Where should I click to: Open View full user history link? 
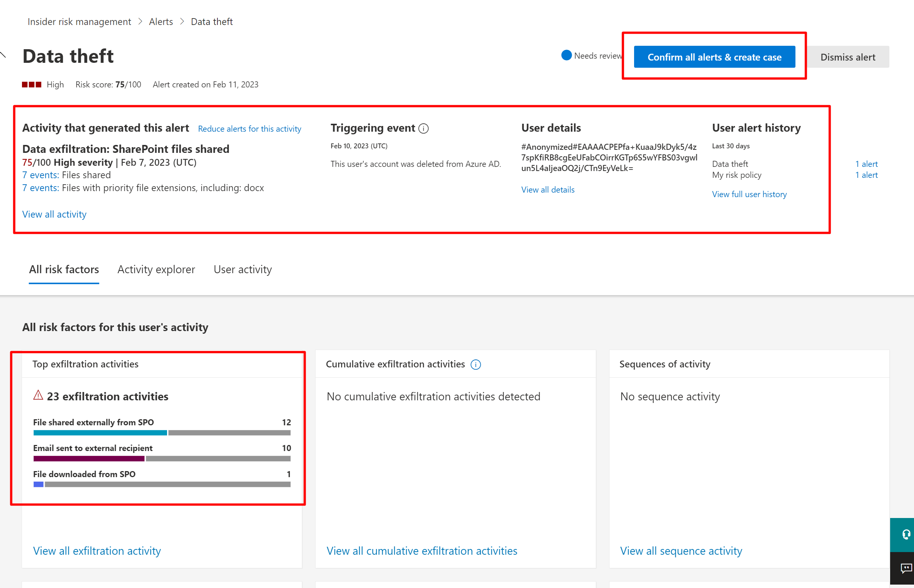point(749,194)
